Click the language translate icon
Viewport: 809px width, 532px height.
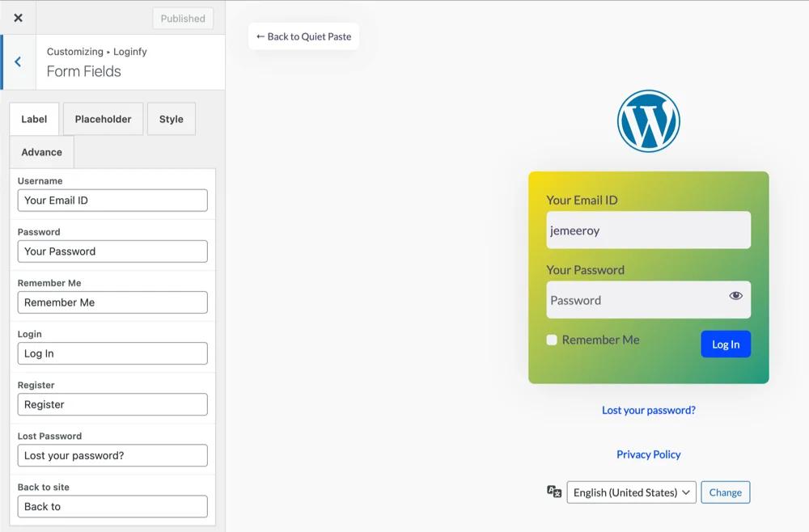pos(554,492)
